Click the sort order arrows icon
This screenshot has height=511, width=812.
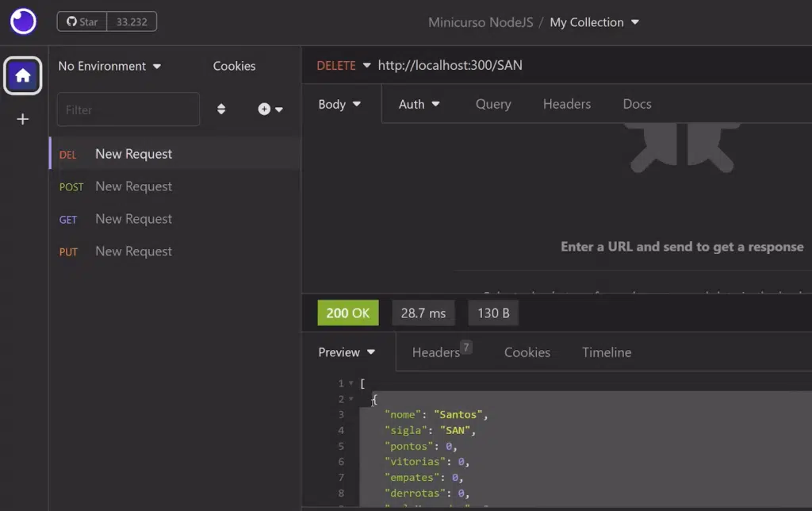pos(221,109)
